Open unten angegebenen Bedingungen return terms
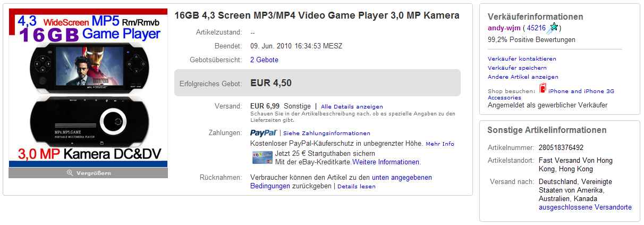 point(341,182)
